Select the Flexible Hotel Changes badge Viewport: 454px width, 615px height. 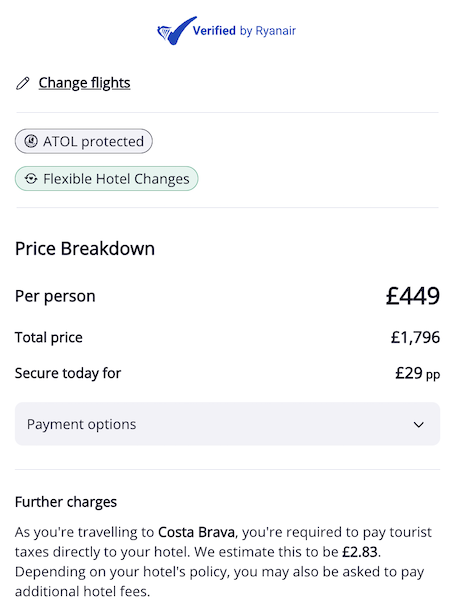[x=107, y=178]
